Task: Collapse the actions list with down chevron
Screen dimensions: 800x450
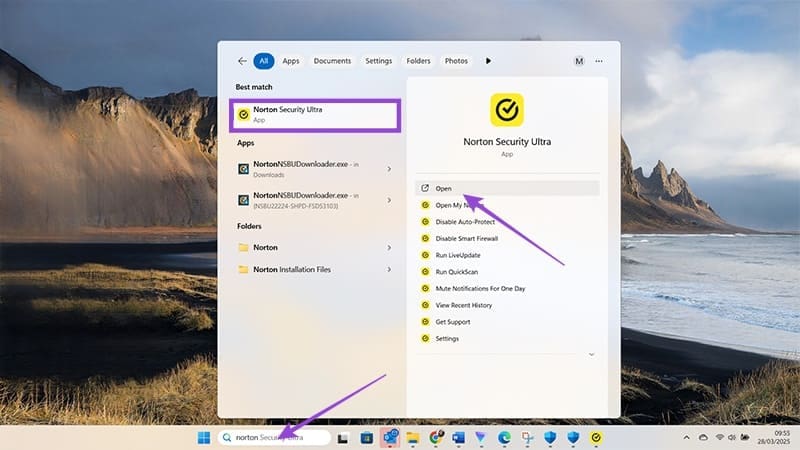Action: coord(591,354)
